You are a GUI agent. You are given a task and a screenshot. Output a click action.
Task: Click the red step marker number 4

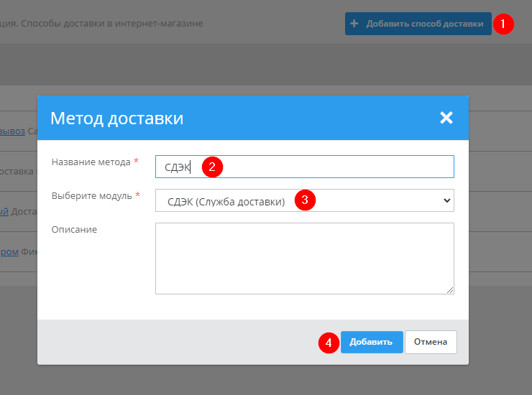(328, 343)
